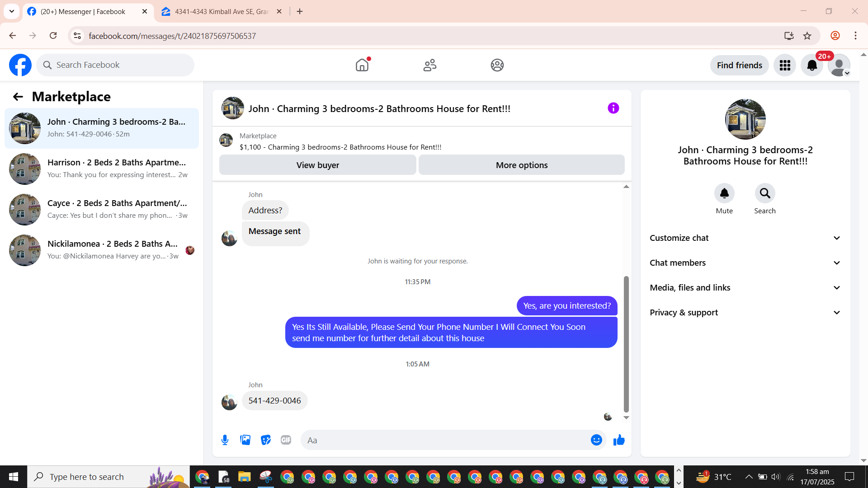Open the notifications bell
868x488 pixels.
[812, 66]
